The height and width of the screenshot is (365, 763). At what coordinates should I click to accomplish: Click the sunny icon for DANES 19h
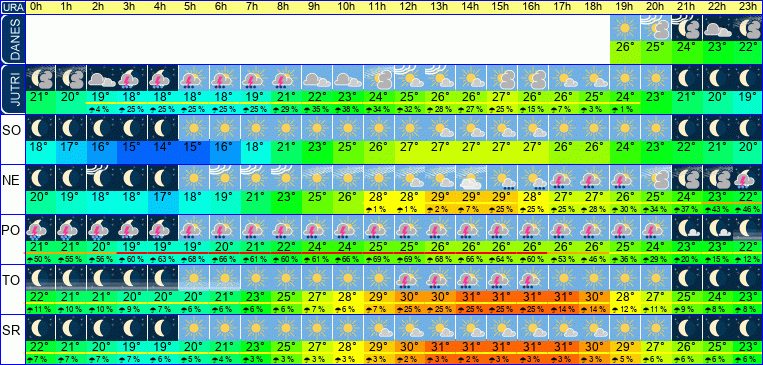[x=625, y=28]
